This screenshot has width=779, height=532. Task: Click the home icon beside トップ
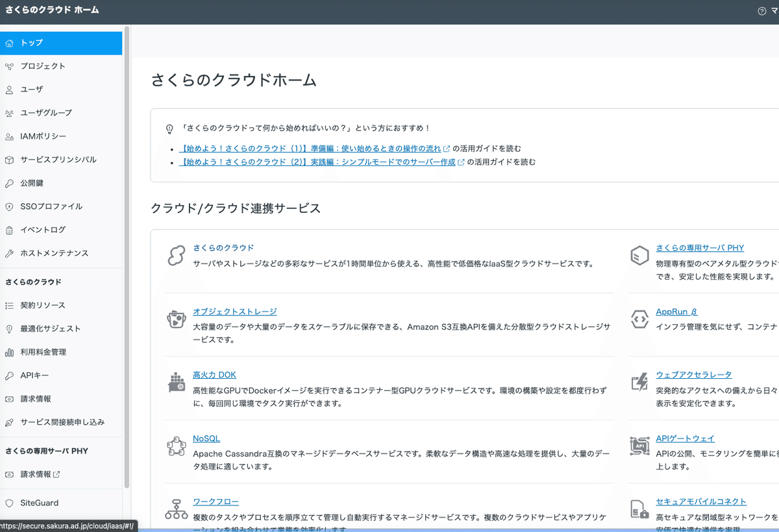pyautogui.click(x=9, y=43)
